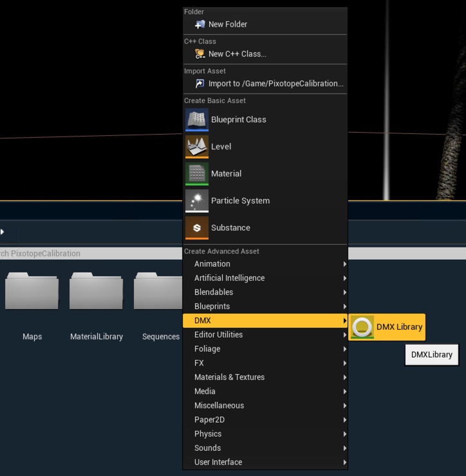Select the Particle System icon
The image size is (466, 476).
(197, 201)
